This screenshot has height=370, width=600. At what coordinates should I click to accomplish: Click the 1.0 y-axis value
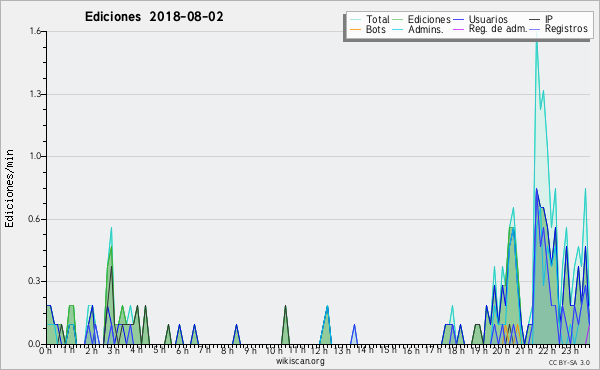(x=35, y=156)
